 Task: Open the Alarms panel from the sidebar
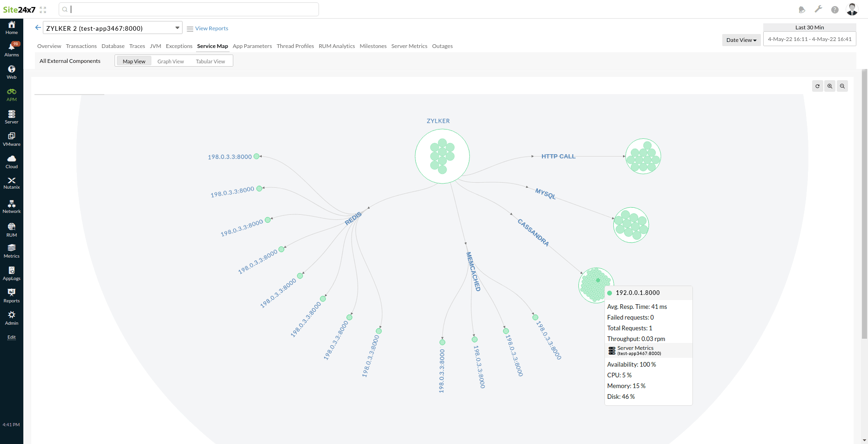(11, 48)
